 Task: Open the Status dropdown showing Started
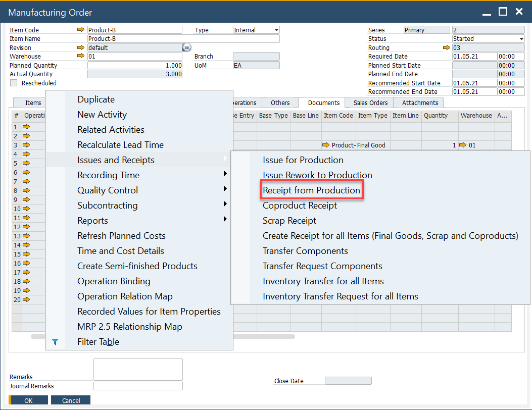(x=522, y=38)
